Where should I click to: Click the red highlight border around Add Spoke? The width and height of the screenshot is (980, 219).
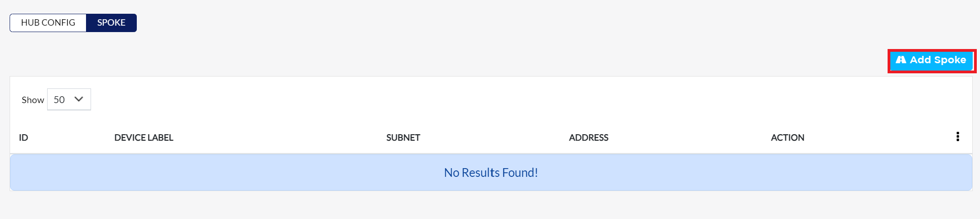pyautogui.click(x=932, y=50)
